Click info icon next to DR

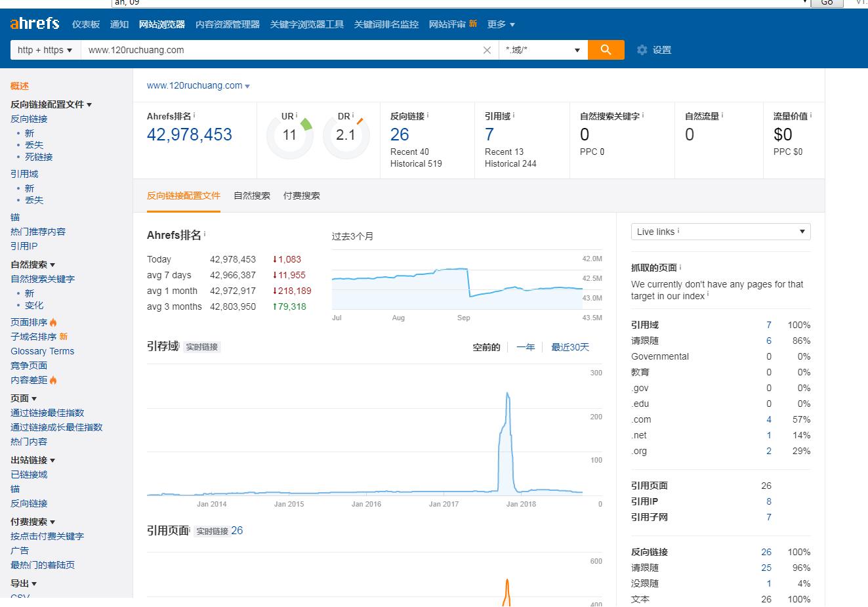353,115
